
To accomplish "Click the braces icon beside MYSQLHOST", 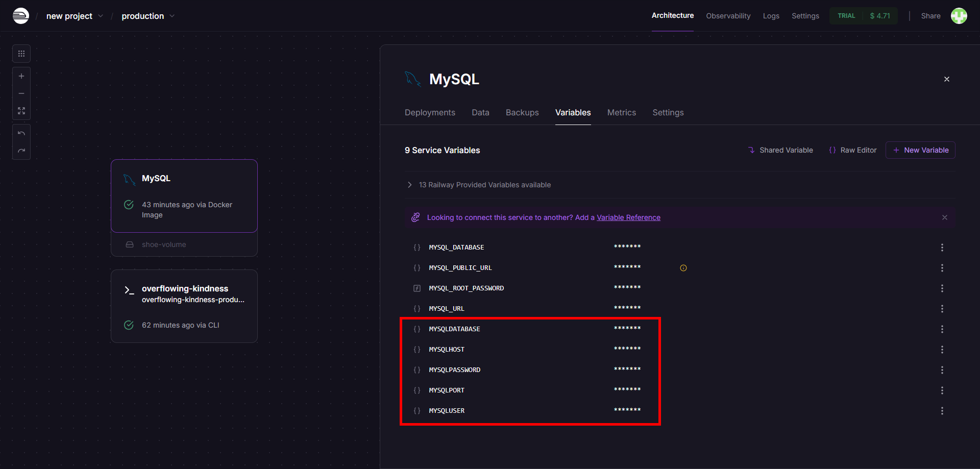I will (x=417, y=350).
